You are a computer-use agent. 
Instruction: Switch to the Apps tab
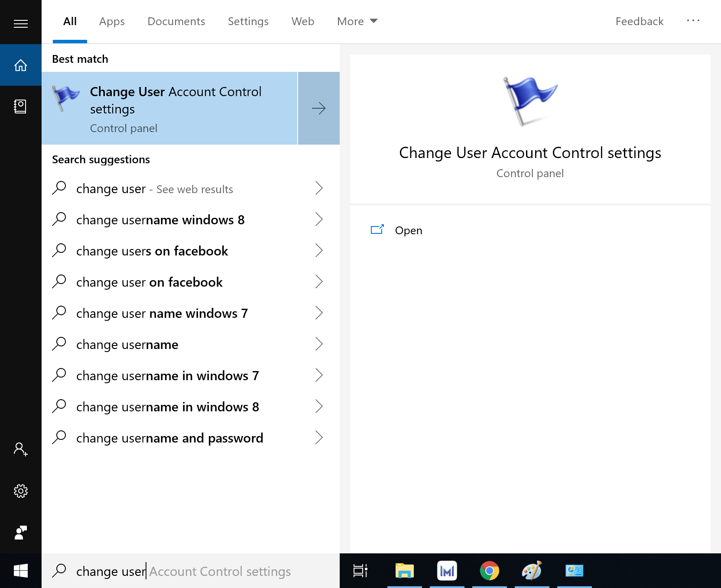click(112, 21)
